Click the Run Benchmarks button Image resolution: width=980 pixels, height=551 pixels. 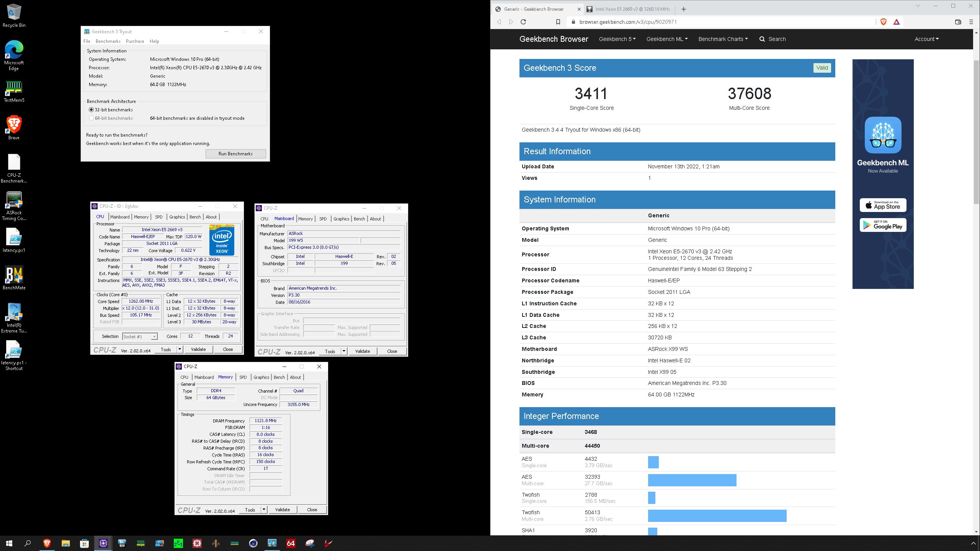pos(235,154)
